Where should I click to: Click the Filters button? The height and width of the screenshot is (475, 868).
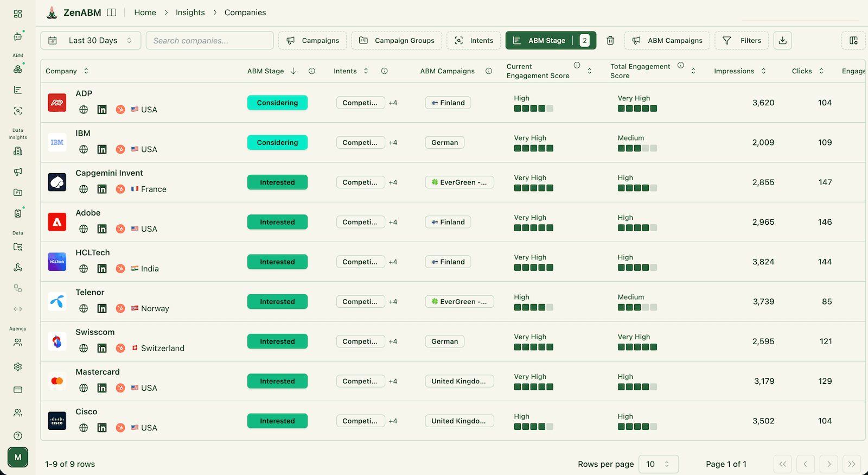742,41
